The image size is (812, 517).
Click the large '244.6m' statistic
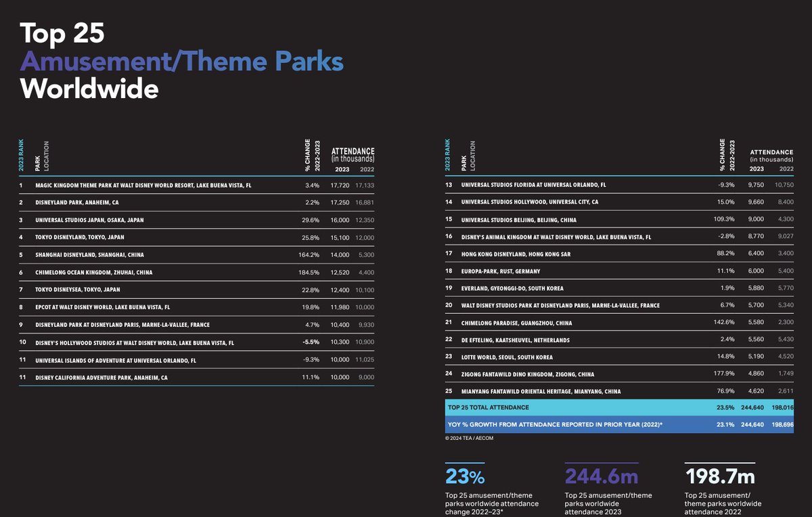[x=602, y=476]
